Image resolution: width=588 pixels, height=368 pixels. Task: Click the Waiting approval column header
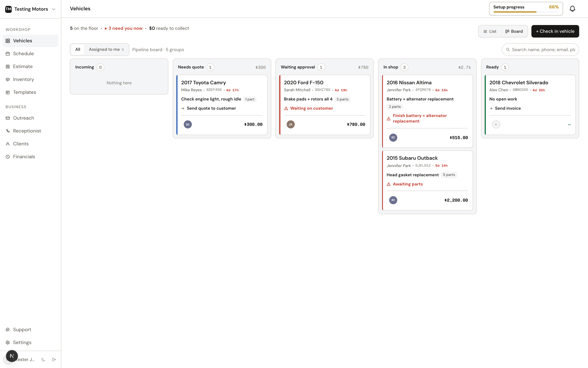coord(298,67)
